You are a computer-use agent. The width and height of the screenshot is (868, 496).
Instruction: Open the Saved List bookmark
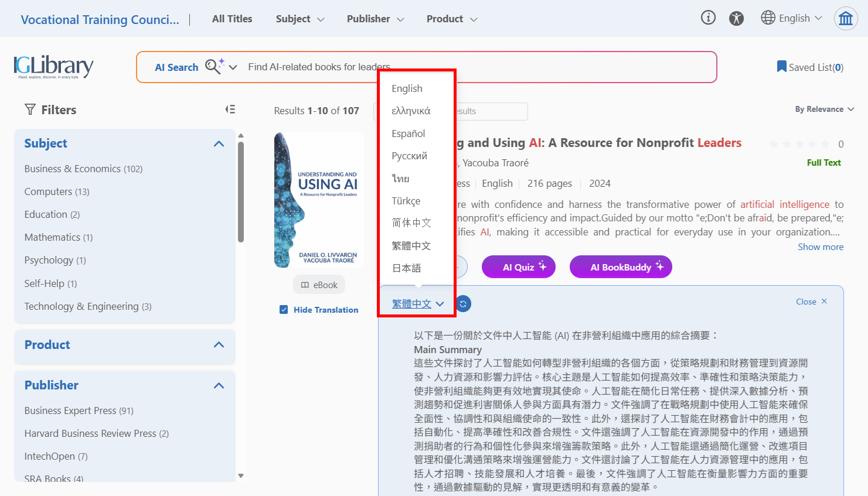click(x=810, y=67)
